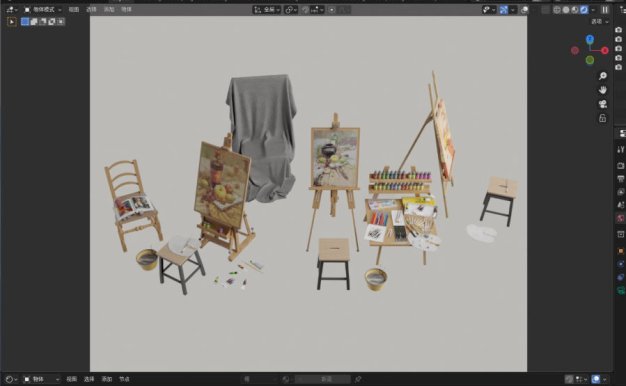The width and height of the screenshot is (626, 386).
Task: Switch to solid shading
Action: pyautogui.click(x=566, y=10)
